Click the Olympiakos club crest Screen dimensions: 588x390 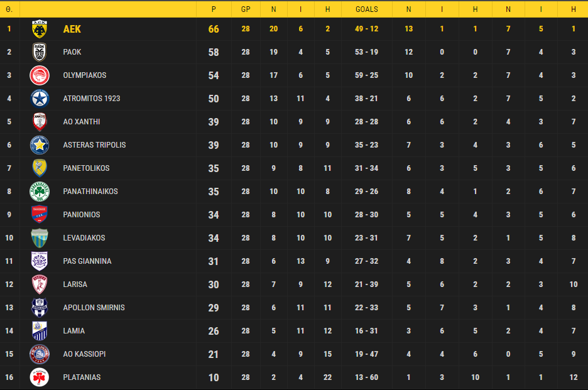click(x=40, y=75)
